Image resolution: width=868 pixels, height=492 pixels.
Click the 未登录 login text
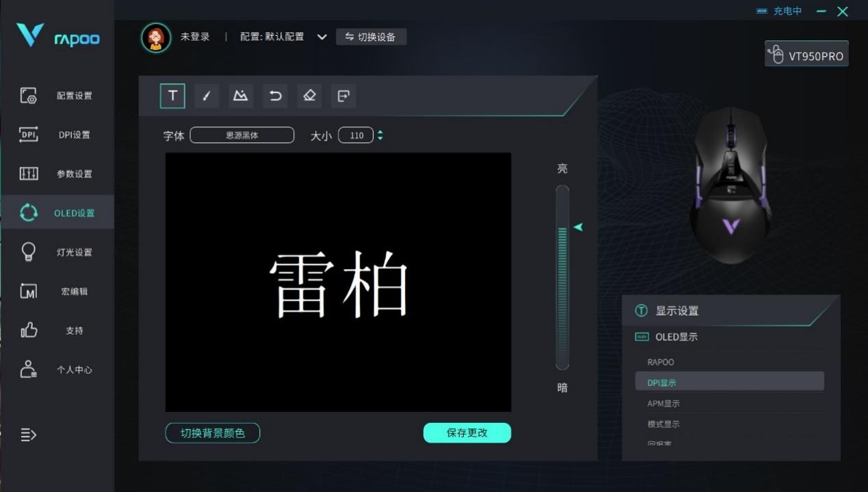[195, 37]
